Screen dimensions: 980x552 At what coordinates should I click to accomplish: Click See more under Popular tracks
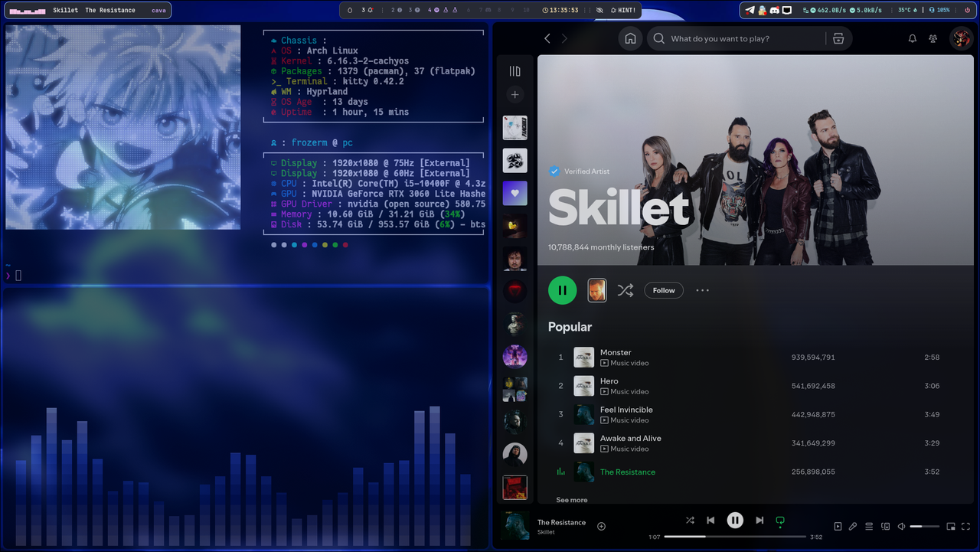coord(572,500)
